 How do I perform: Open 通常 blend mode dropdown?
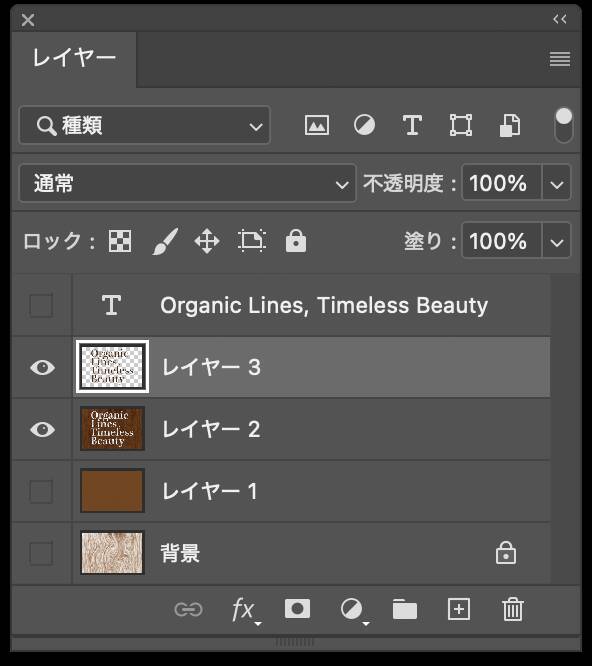[x=187, y=183]
